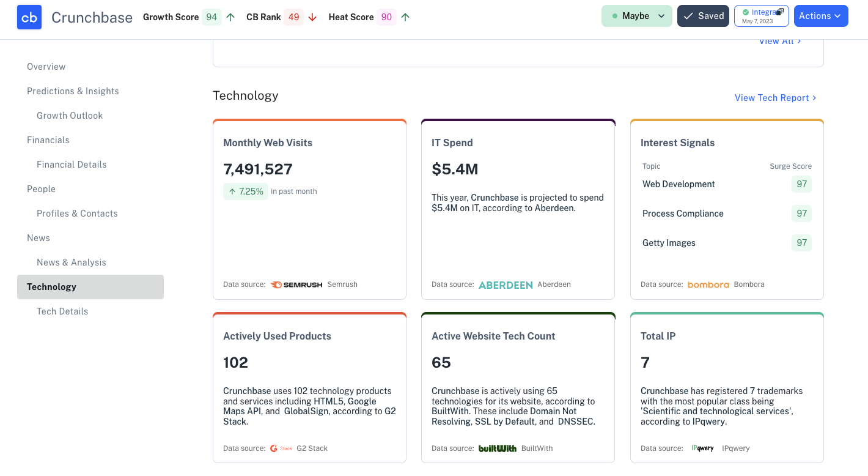Screen dimensions: 868x476
Task: Click the BuiltWith logo icon
Action: point(498,448)
